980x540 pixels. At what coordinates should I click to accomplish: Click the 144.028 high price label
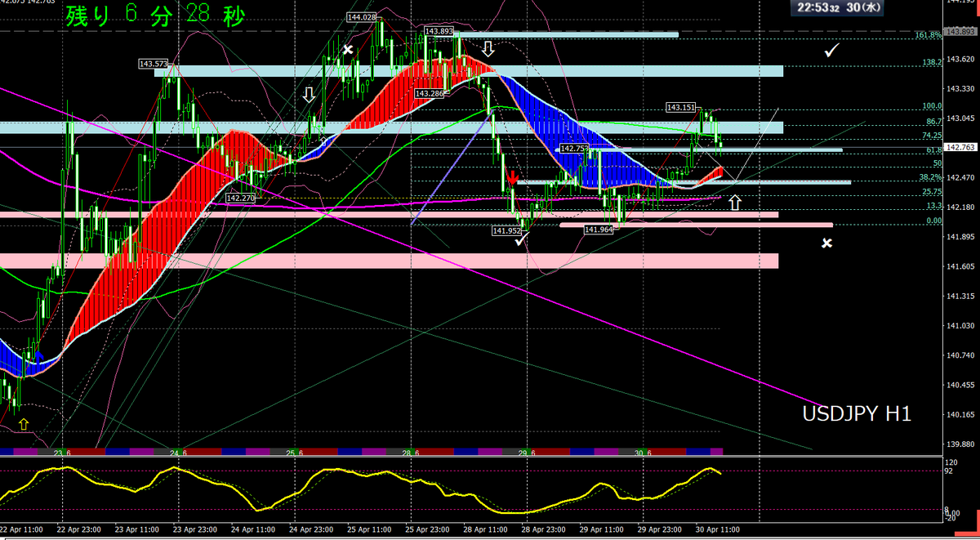click(x=361, y=17)
